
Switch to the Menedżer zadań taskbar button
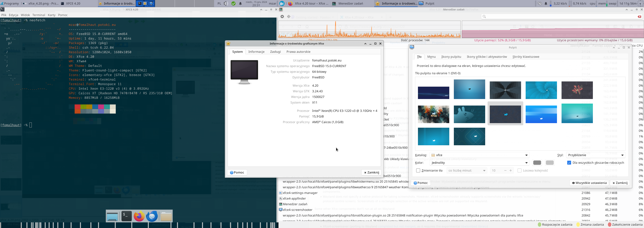(x=352, y=3)
